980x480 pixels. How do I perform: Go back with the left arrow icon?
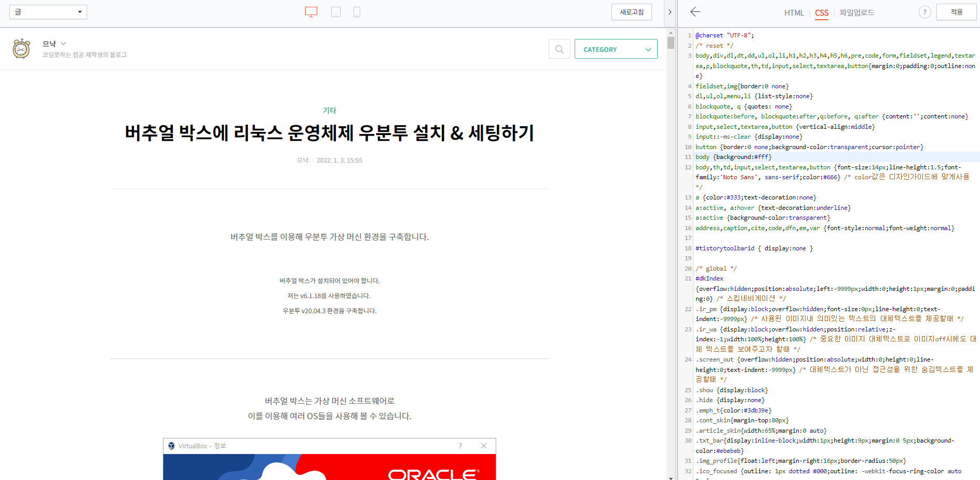coord(695,12)
